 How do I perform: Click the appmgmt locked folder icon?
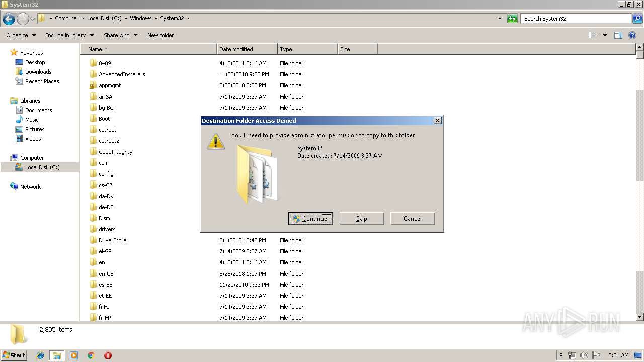pyautogui.click(x=93, y=85)
